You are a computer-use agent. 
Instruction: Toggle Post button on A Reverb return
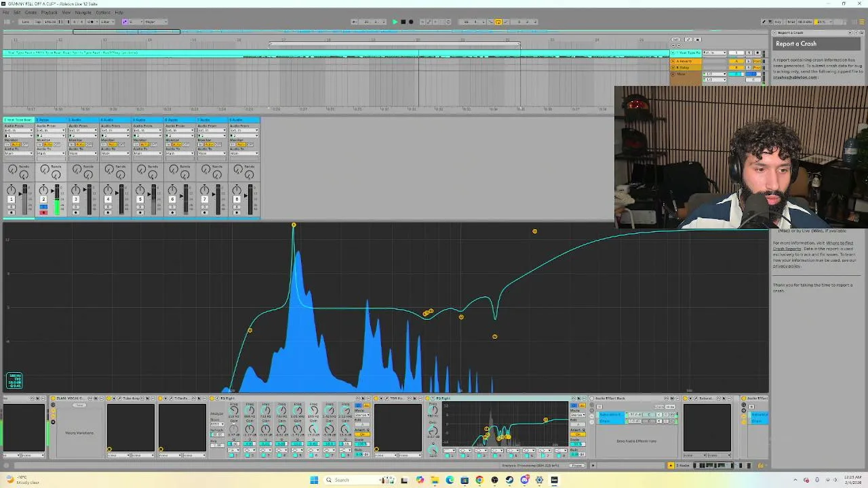[757, 61]
